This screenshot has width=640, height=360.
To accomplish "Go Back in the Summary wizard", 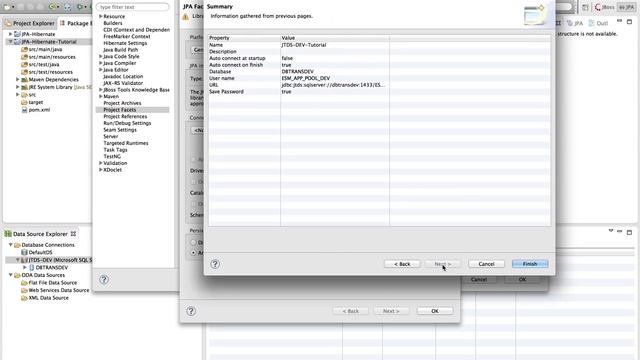I will [x=402, y=264].
